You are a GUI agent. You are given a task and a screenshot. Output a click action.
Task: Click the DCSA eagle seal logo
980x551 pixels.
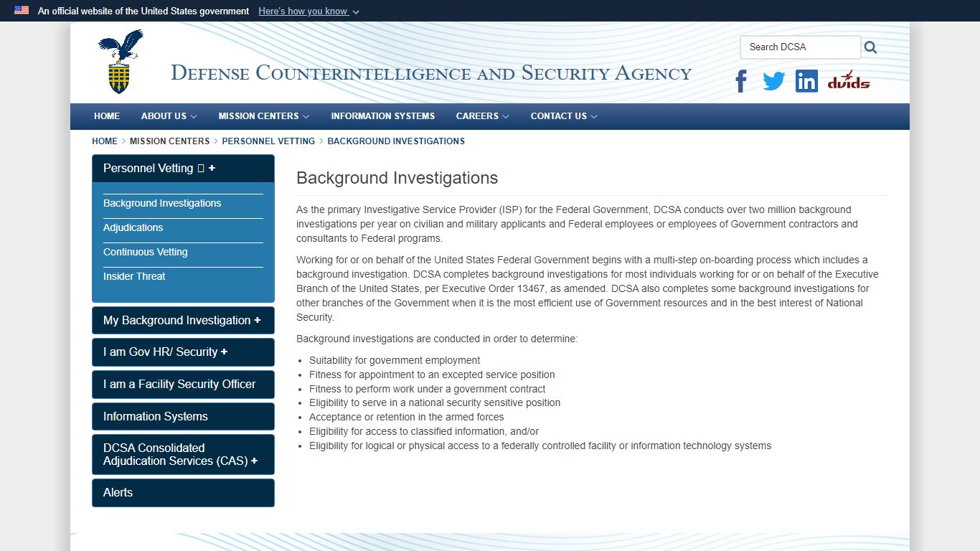pyautogui.click(x=121, y=62)
